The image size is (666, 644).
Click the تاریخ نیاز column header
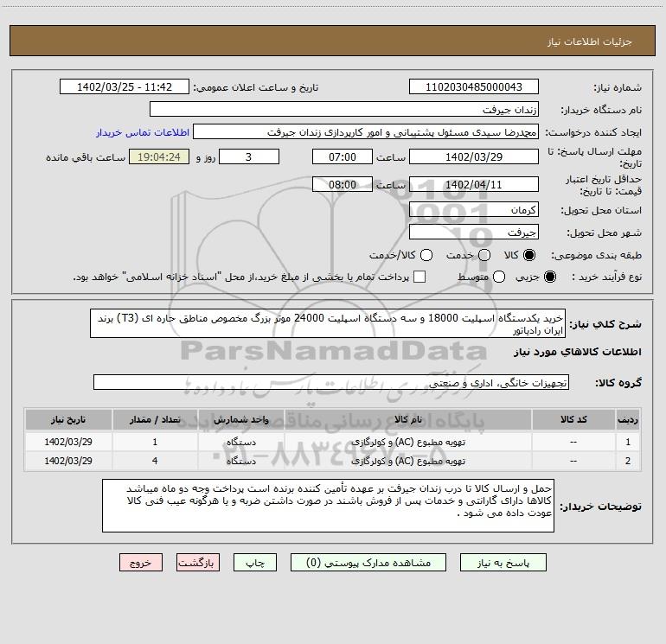click(68, 419)
